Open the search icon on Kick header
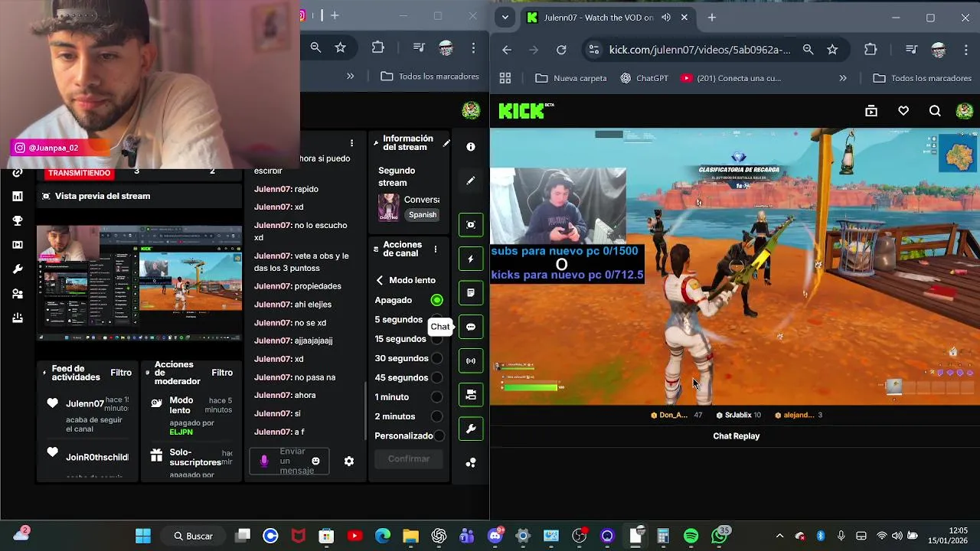The image size is (980, 551). tap(935, 112)
